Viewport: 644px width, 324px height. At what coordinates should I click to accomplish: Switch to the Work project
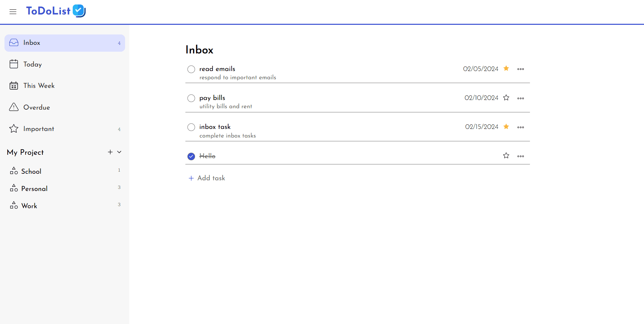pyautogui.click(x=29, y=205)
